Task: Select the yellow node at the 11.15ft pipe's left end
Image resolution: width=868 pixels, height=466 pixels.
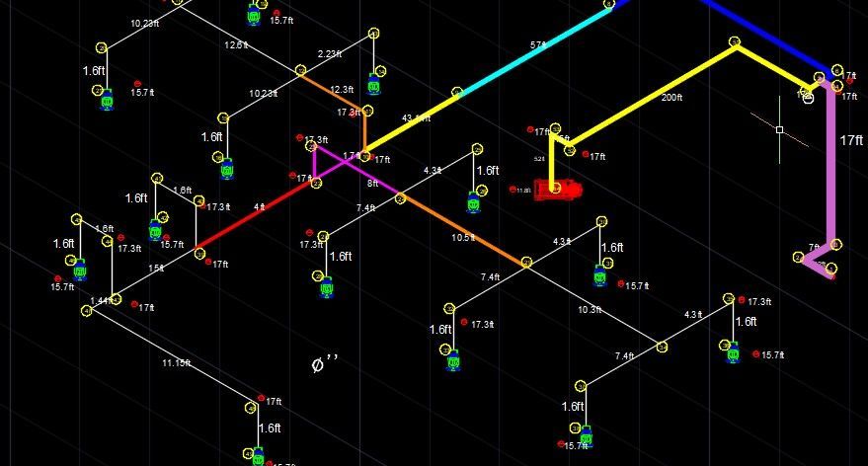Action: 87,311
